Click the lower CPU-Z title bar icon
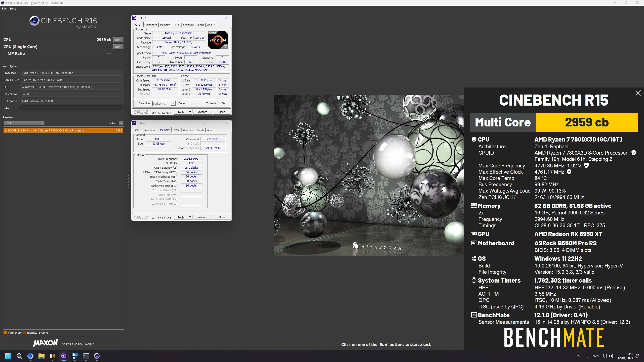The image size is (644, 362). 134,123
